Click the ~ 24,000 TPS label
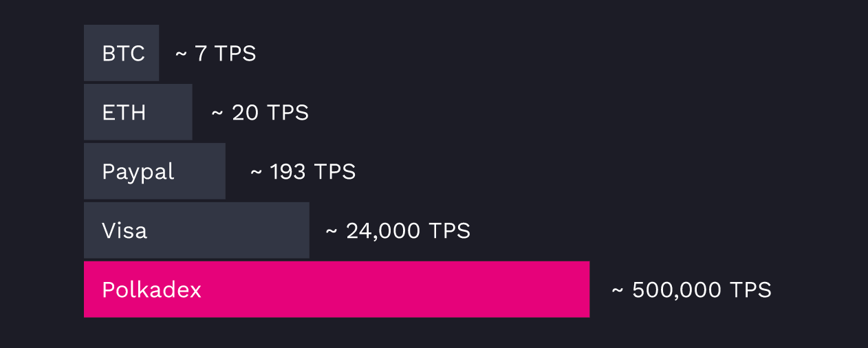 [x=398, y=231]
